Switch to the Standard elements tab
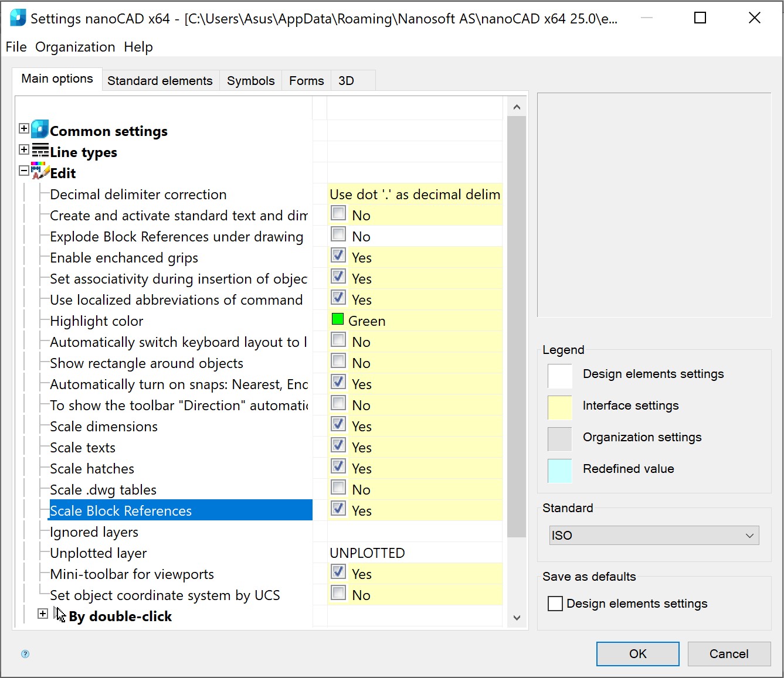 159,81
